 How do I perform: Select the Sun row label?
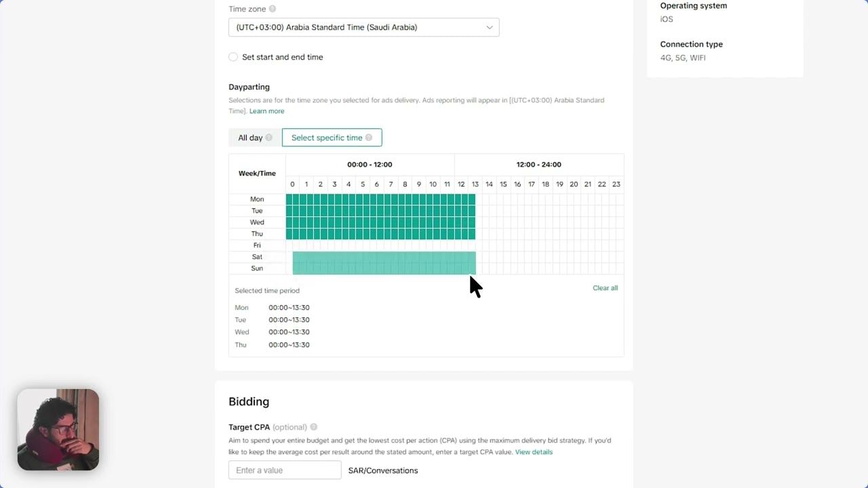[257, 268]
